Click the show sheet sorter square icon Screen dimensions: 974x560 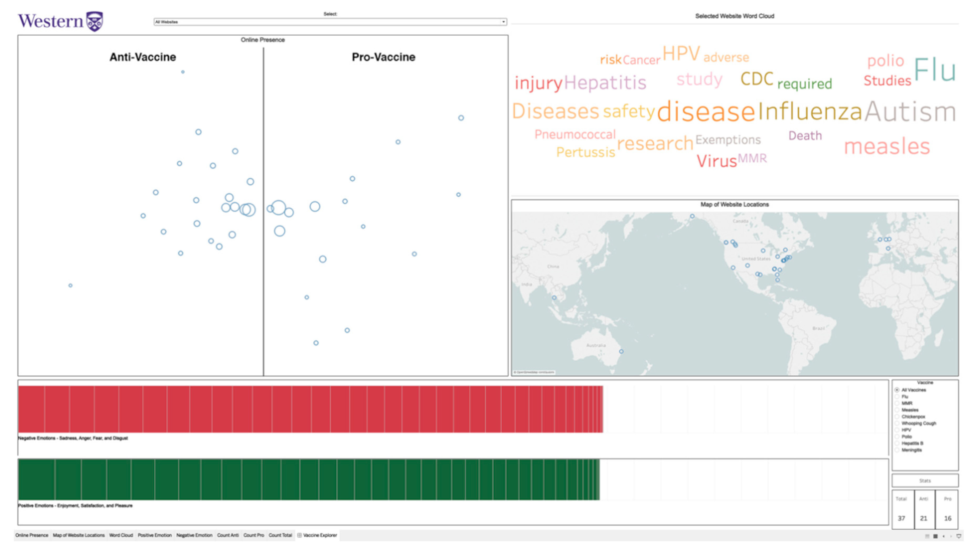tap(935, 536)
